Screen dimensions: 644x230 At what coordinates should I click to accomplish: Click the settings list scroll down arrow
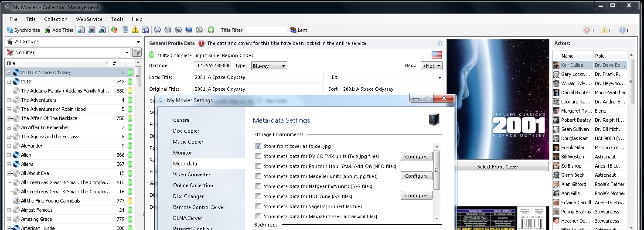437,218
